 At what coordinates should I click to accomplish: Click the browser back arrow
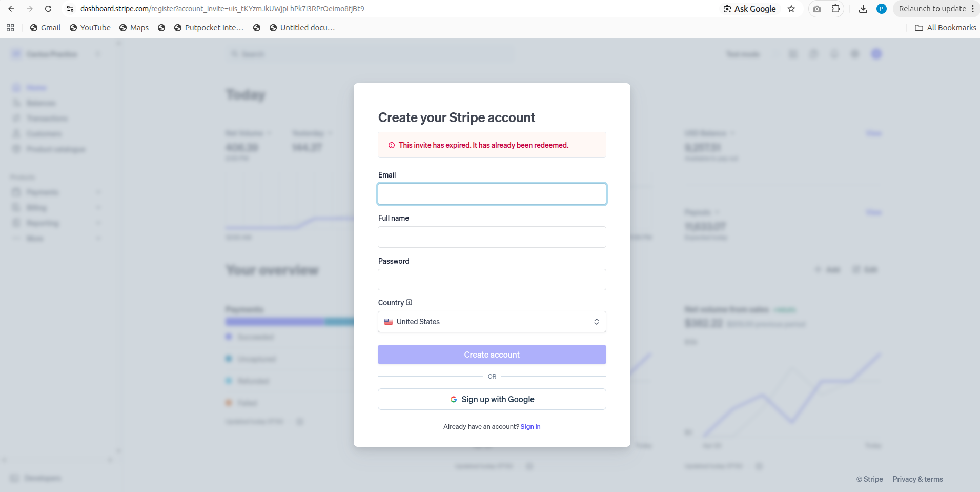(11, 9)
